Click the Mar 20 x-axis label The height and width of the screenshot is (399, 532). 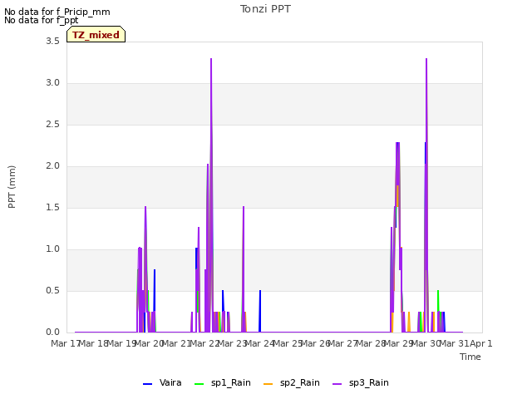pos(149,343)
